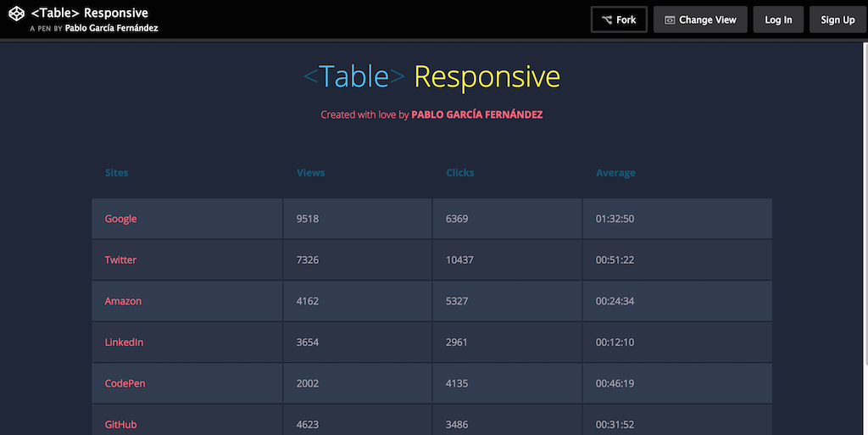Select the Average column header

[x=615, y=173]
